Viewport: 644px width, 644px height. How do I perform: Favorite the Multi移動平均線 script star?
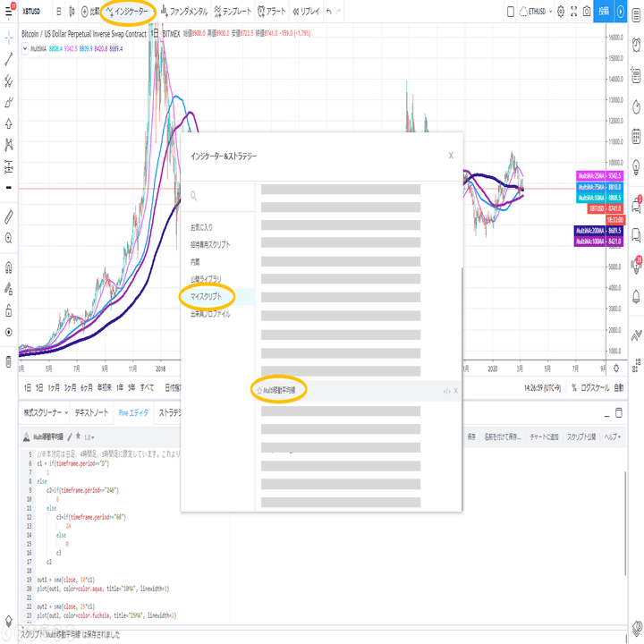259,391
